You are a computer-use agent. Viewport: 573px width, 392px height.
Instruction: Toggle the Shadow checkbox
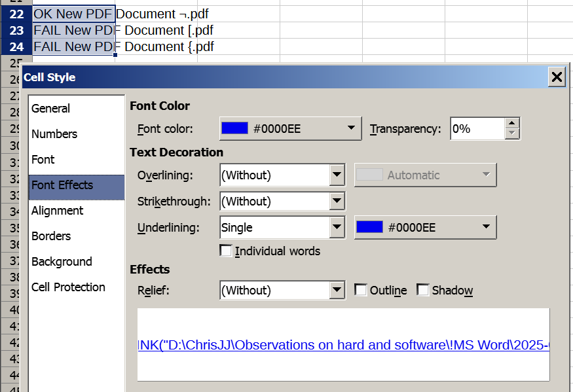[x=423, y=290]
